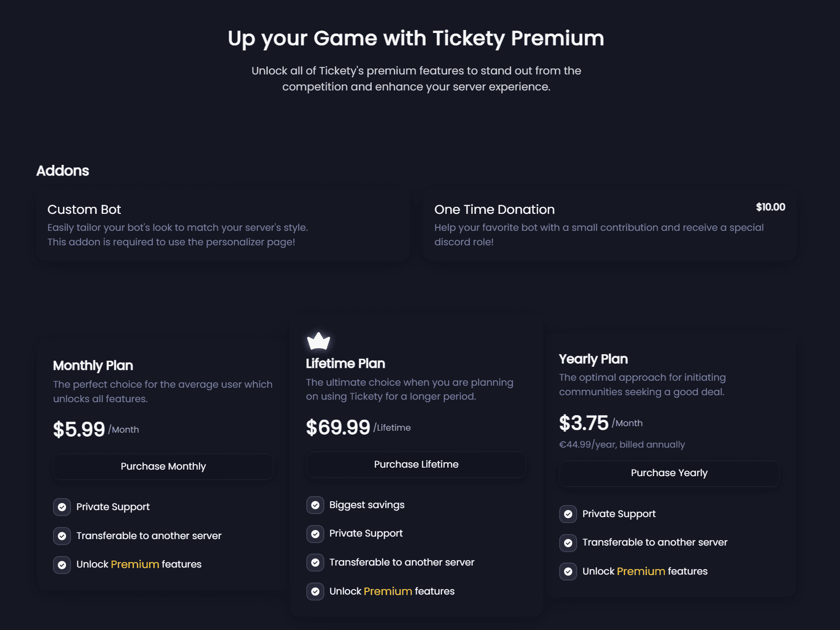Click the Transferable to another server checkmark under Lifetime Plan

315,562
